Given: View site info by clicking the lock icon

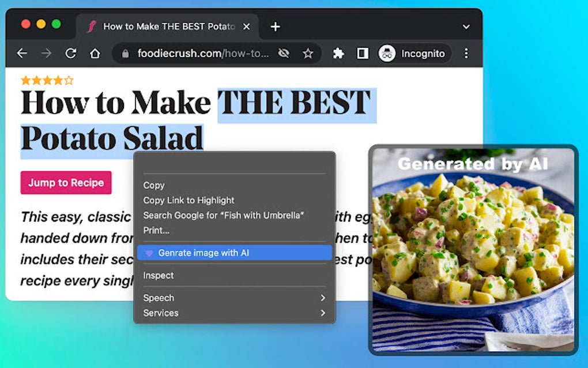Looking at the screenshot, I should pos(125,53).
